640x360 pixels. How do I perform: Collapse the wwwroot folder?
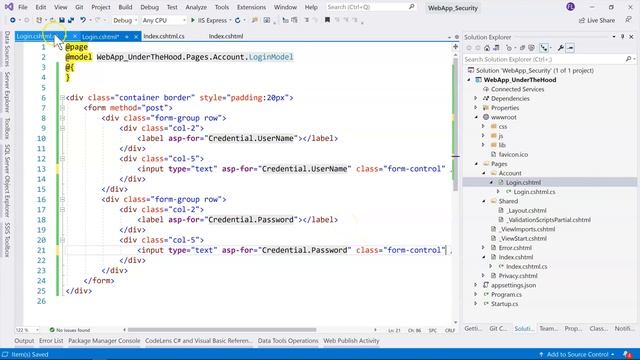coord(476,117)
